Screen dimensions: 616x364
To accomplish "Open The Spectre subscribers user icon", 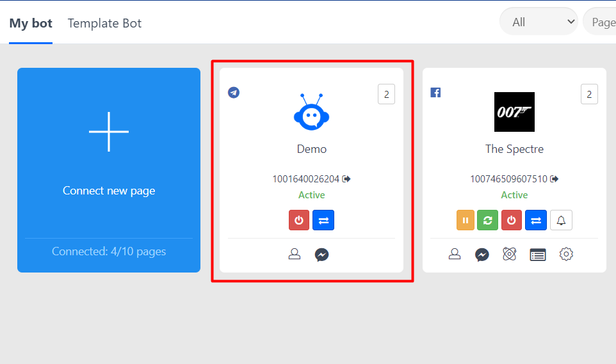I will 455,255.
